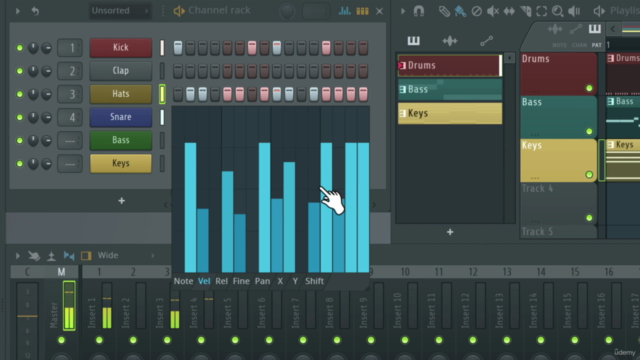
Task: Open the Keys channel button
Action: (x=121, y=163)
